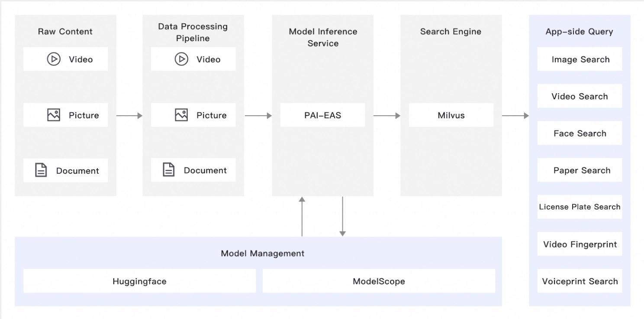Image resolution: width=644 pixels, height=319 pixels.
Task: Click the Picture icon under Raw Content
Action: (54, 115)
